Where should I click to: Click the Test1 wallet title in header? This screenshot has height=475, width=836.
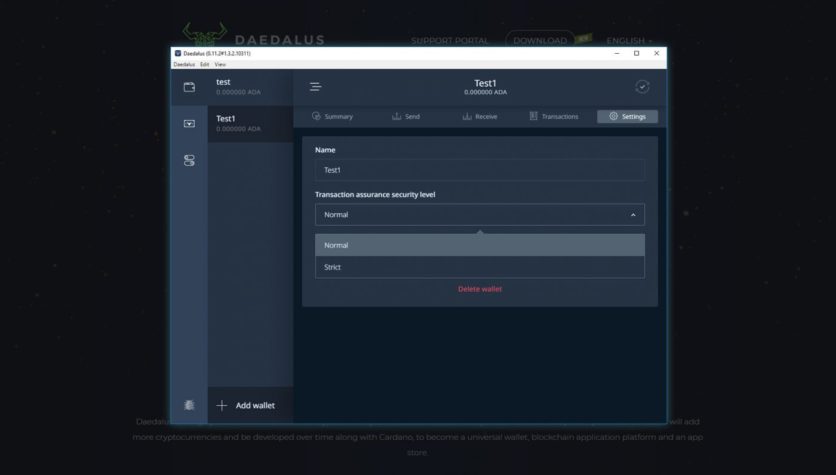click(485, 83)
